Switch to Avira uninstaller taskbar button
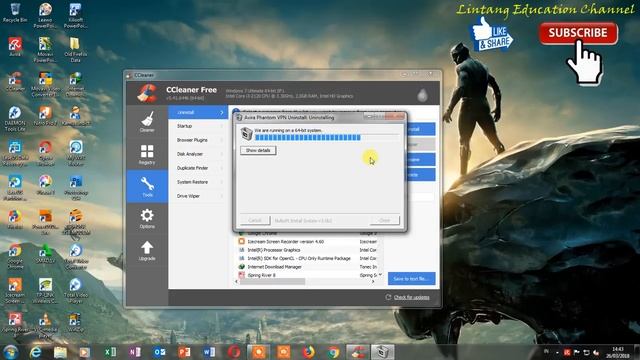640x360 pixels. click(382, 352)
